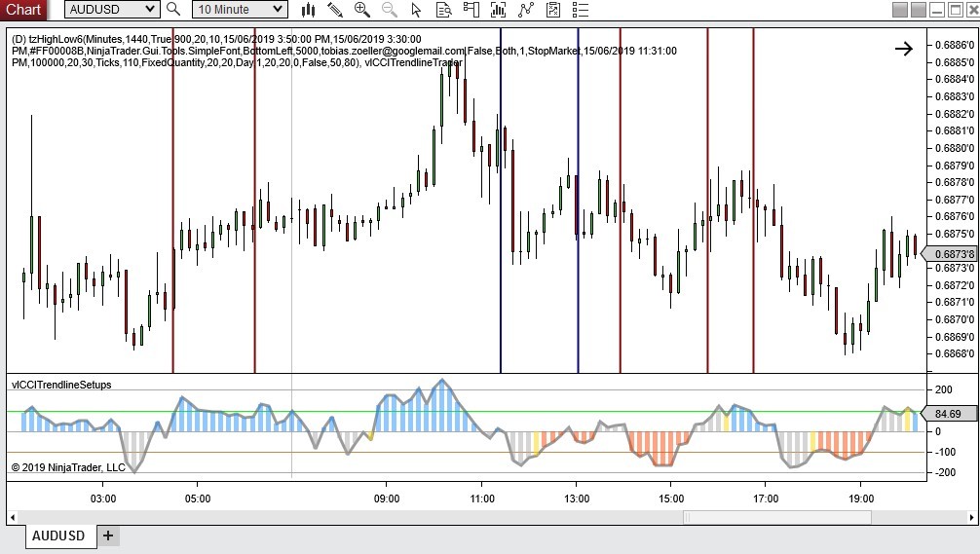This screenshot has height=554, width=980.
Task: Click the zoom in magnifier icon
Action: pyautogui.click(x=361, y=10)
